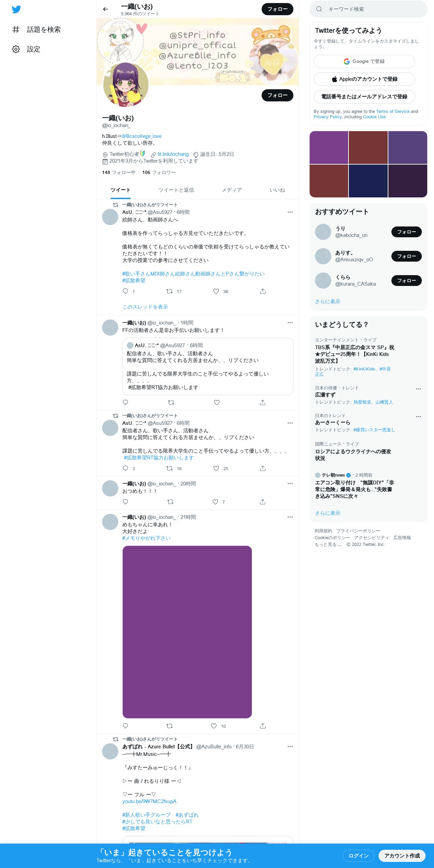Follow ありす。 @Arisuxziqv_oO
This screenshot has height=868, width=434.
[x=407, y=256]
